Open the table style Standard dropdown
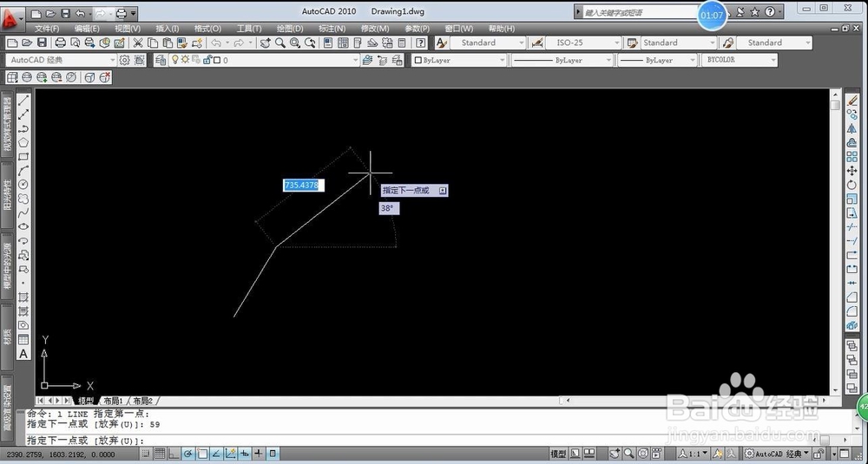Viewport: 868px width, 464px height. pos(680,42)
